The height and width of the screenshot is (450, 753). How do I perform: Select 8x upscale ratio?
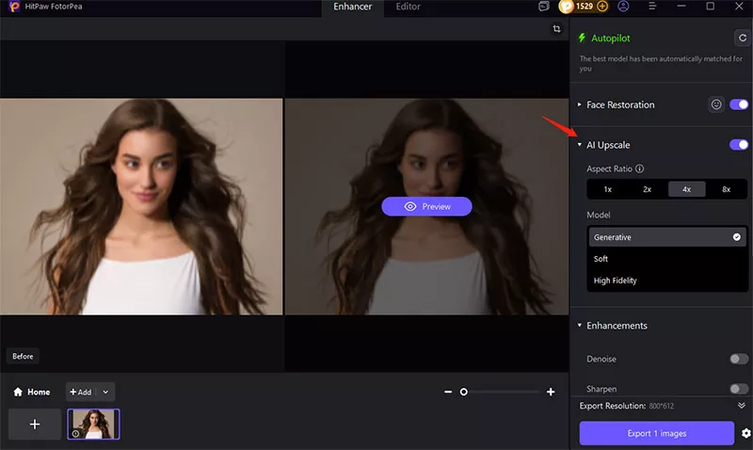coord(726,189)
